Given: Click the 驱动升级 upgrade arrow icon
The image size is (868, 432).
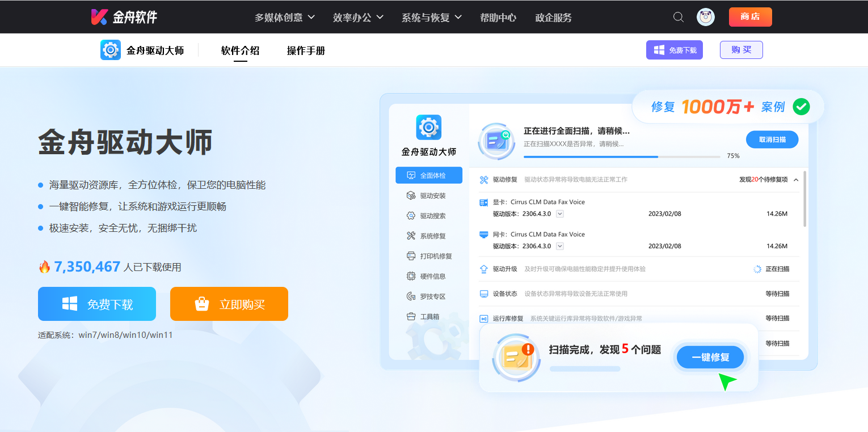Looking at the screenshot, I should pyautogui.click(x=484, y=269).
